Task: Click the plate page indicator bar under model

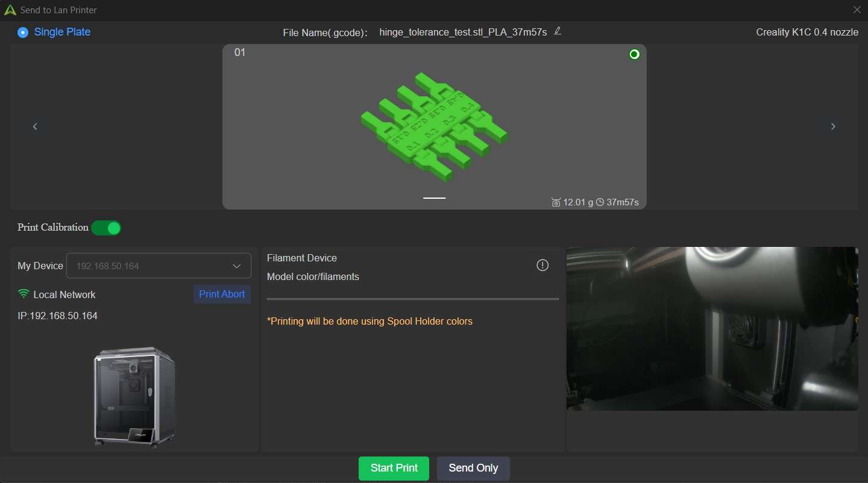Action: [x=434, y=198]
